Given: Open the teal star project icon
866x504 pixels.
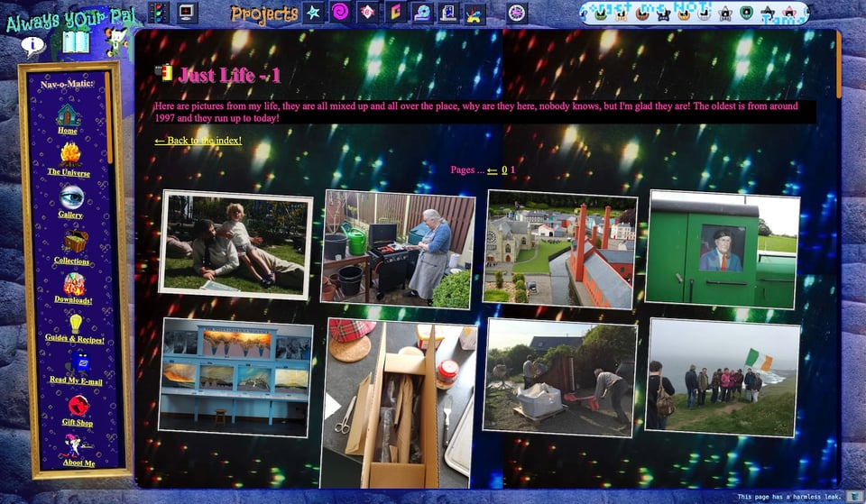Looking at the screenshot, I should 313,12.
